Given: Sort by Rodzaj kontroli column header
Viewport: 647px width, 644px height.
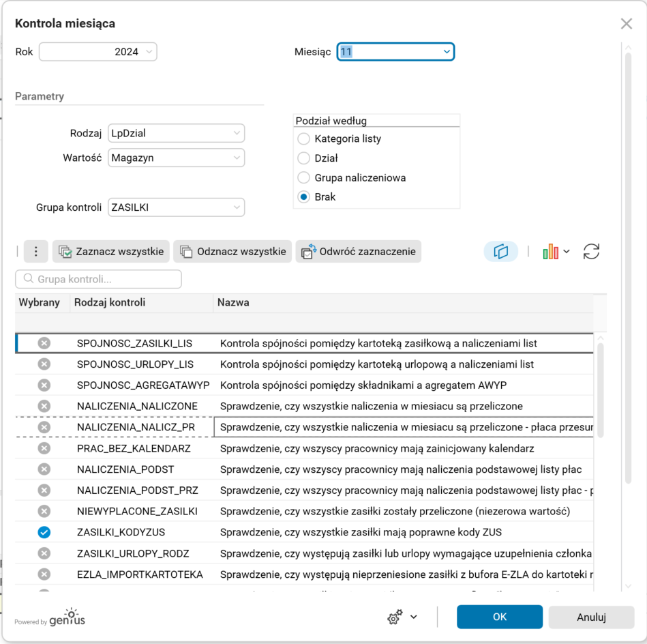Looking at the screenshot, I should pos(110,302).
